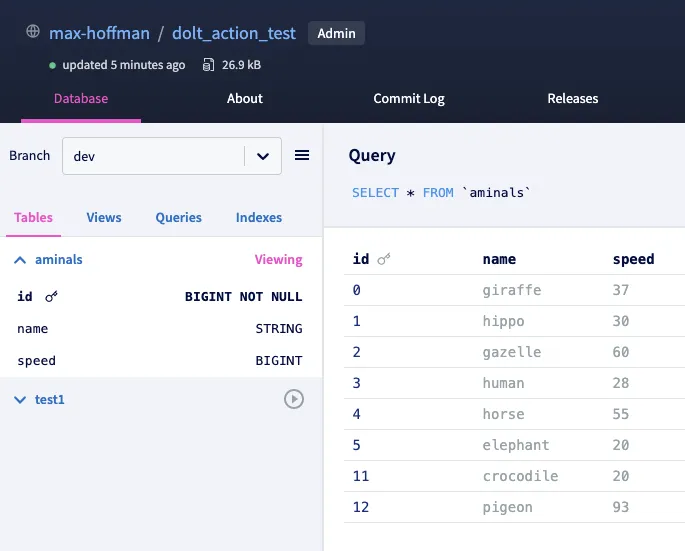Click the dolt_action_test repository link

click(x=233, y=33)
